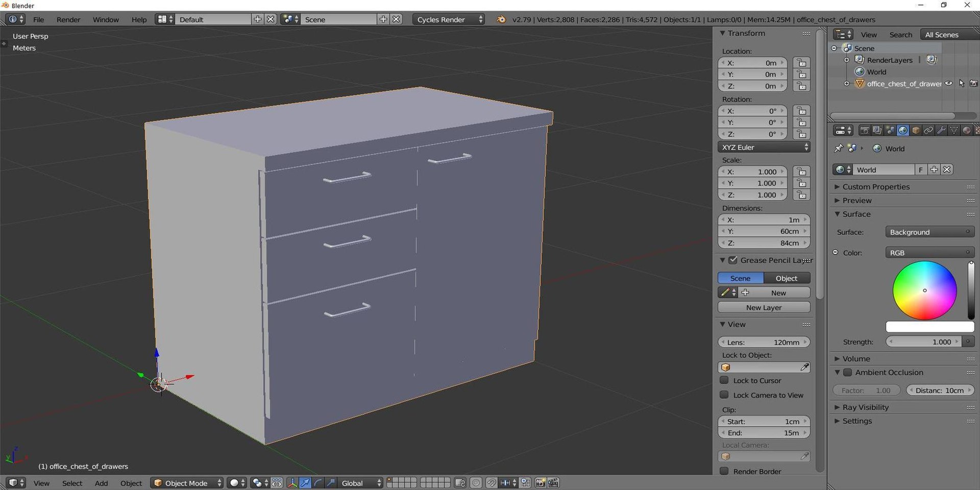Open the File menu

point(39,19)
